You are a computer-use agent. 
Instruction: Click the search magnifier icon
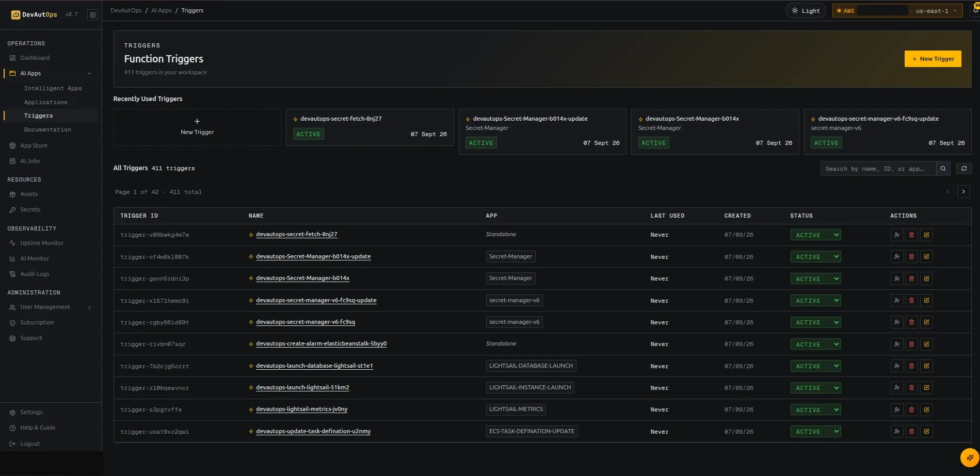point(943,169)
